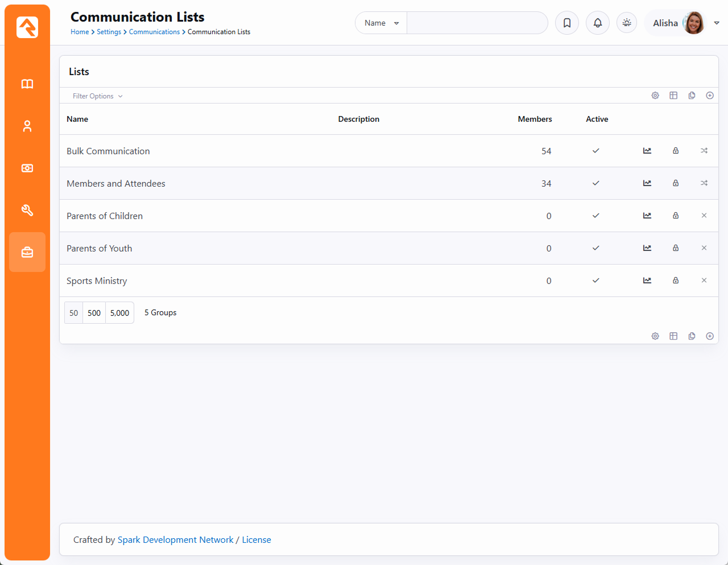Add new list using top plus icon
The height and width of the screenshot is (565, 728).
coord(709,96)
